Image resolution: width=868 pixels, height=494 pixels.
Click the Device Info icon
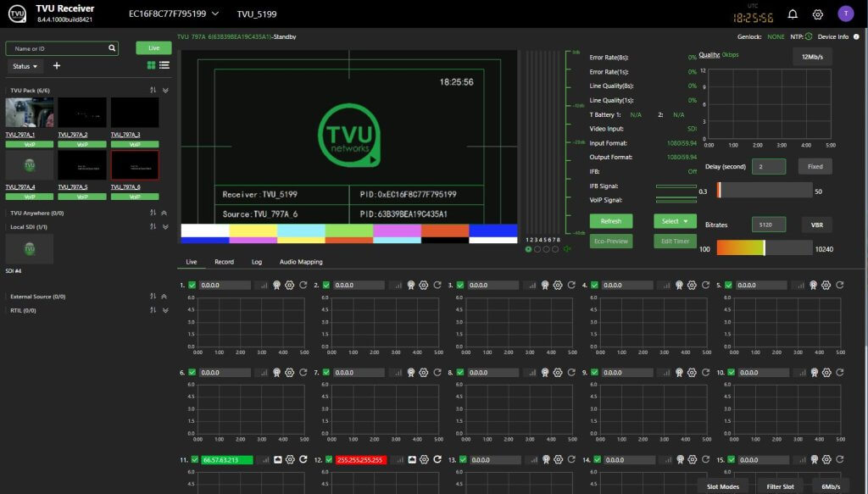856,37
